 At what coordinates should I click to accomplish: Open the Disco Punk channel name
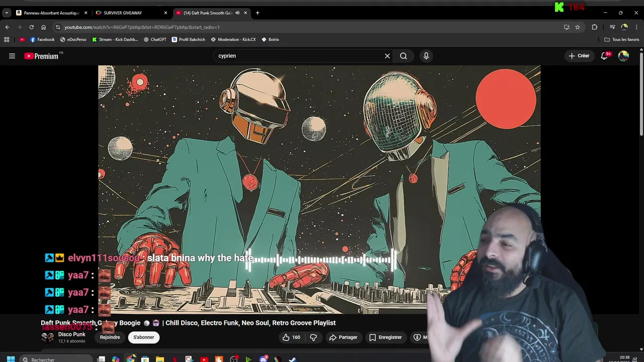coord(71,334)
